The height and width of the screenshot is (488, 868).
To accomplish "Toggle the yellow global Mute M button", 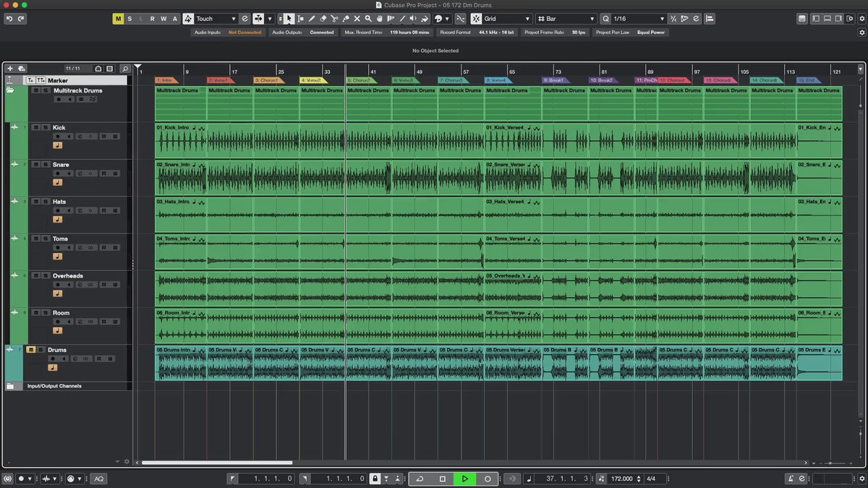I will point(118,19).
